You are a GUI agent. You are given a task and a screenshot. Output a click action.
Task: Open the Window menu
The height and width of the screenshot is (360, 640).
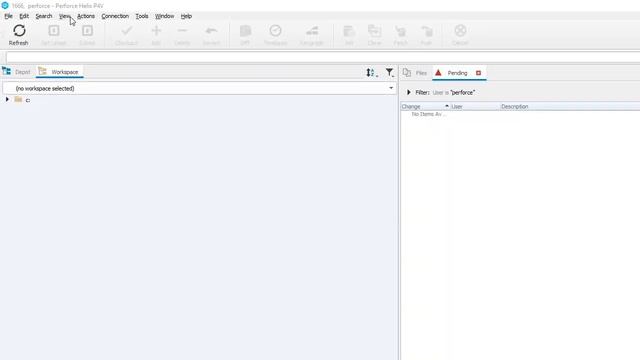164,16
